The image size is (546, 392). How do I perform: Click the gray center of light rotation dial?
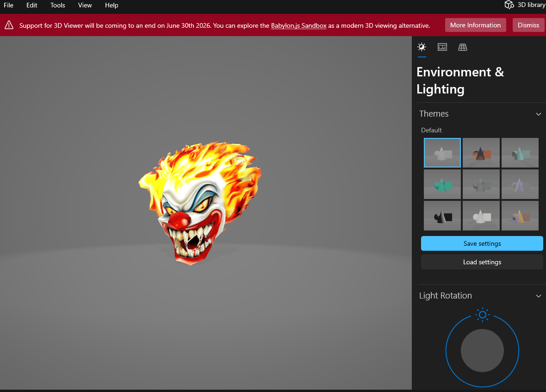tap(482, 350)
